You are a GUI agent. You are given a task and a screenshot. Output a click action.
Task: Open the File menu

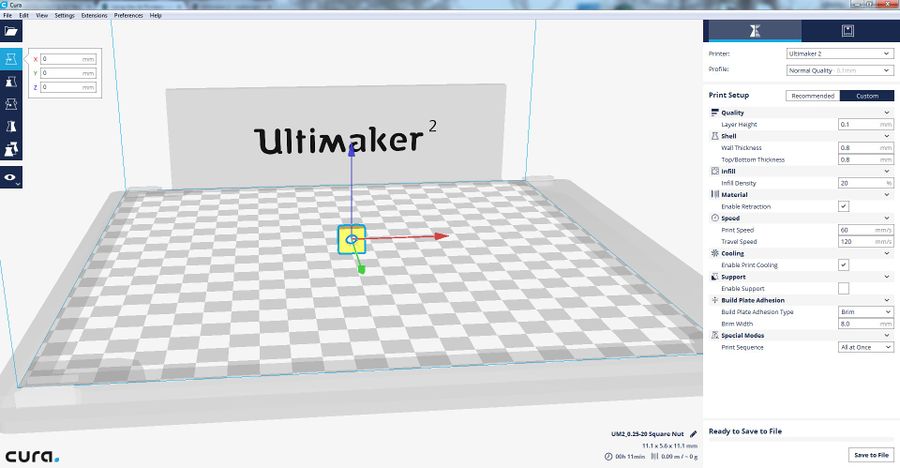coord(7,16)
